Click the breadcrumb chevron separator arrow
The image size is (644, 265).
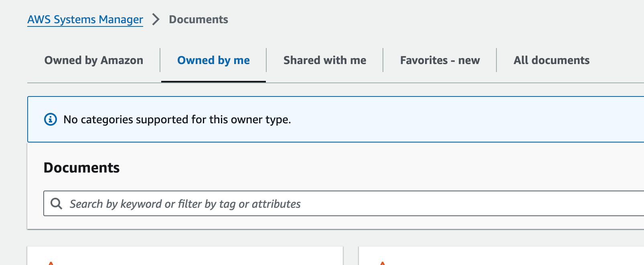tap(156, 20)
